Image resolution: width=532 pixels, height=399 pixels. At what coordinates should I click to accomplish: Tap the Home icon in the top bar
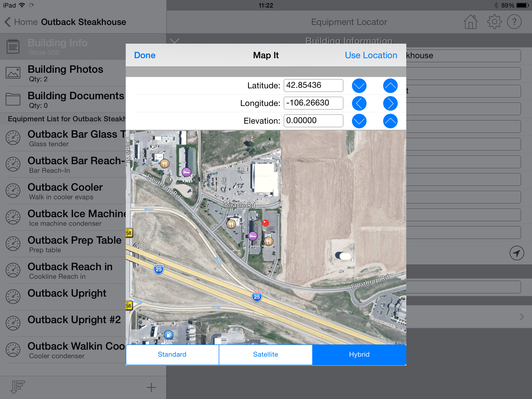point(470,22)
